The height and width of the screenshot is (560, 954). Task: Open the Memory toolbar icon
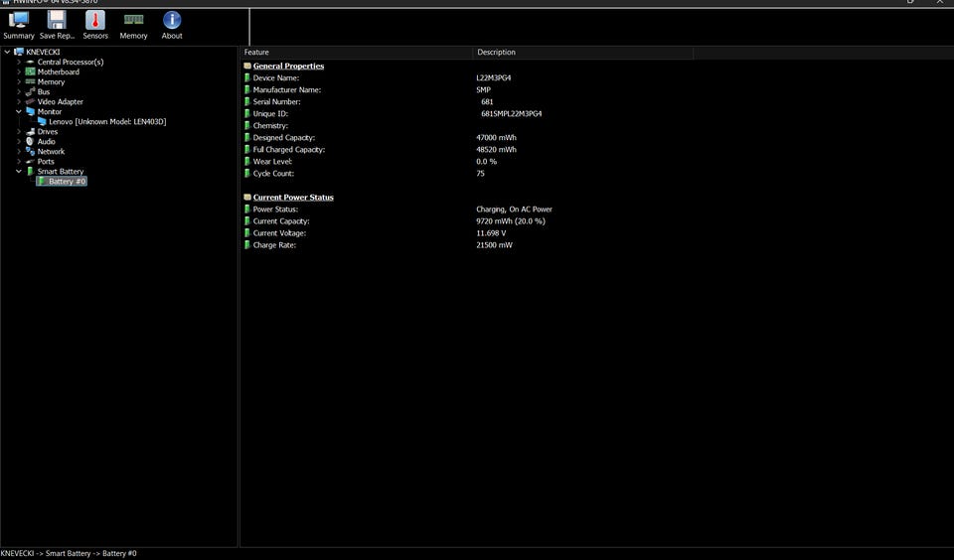click(x=133, y=20)
